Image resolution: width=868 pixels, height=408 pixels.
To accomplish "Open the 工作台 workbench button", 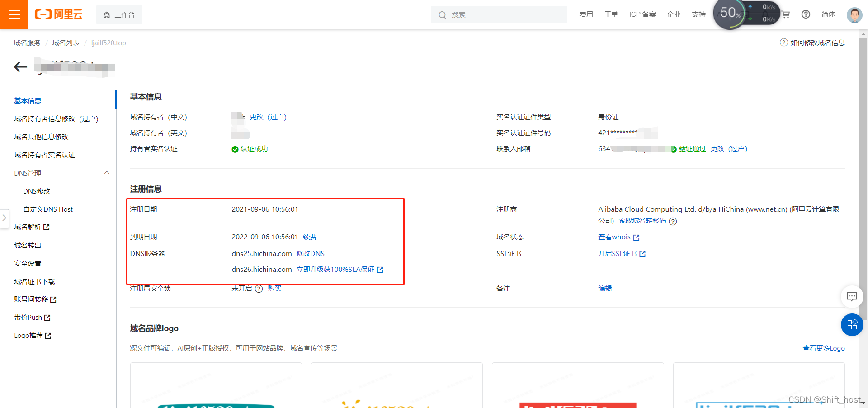I will click(x=119, y=14).
